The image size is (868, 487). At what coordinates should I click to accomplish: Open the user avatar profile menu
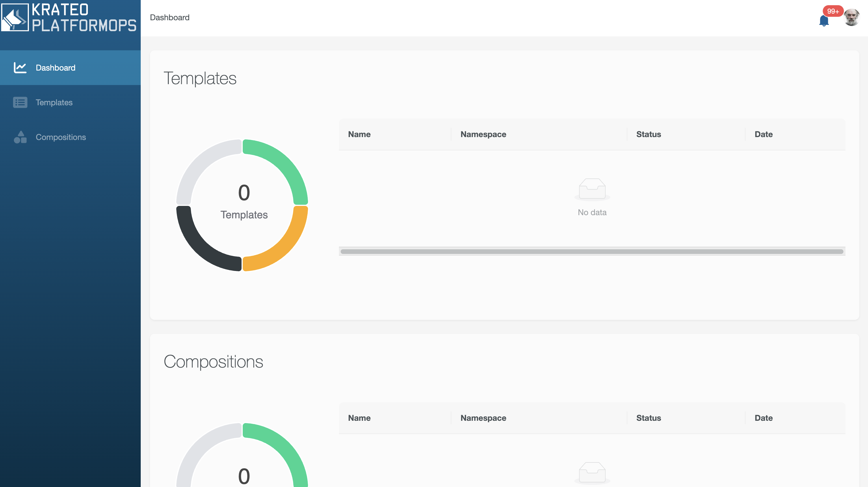click(x=852, y=17)
